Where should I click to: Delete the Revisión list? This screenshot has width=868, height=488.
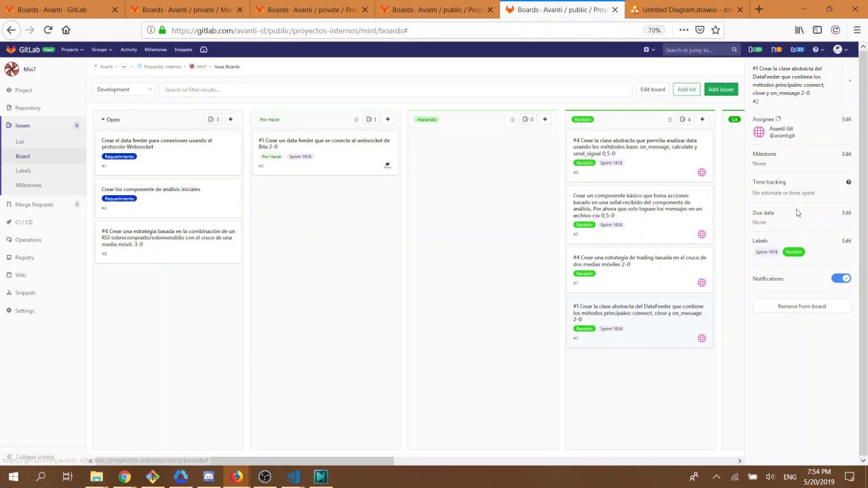669,119
